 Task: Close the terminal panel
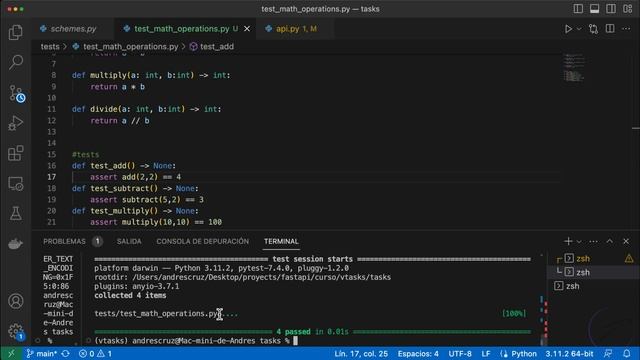coord(626,242)
